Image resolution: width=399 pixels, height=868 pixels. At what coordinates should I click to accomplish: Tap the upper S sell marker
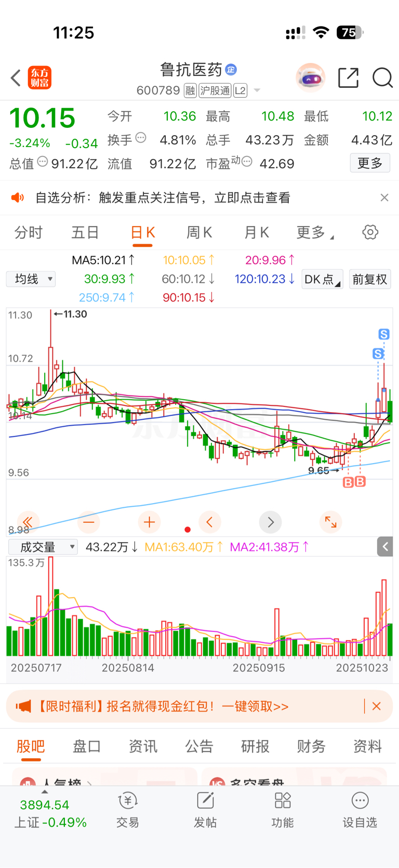(384, 334)
